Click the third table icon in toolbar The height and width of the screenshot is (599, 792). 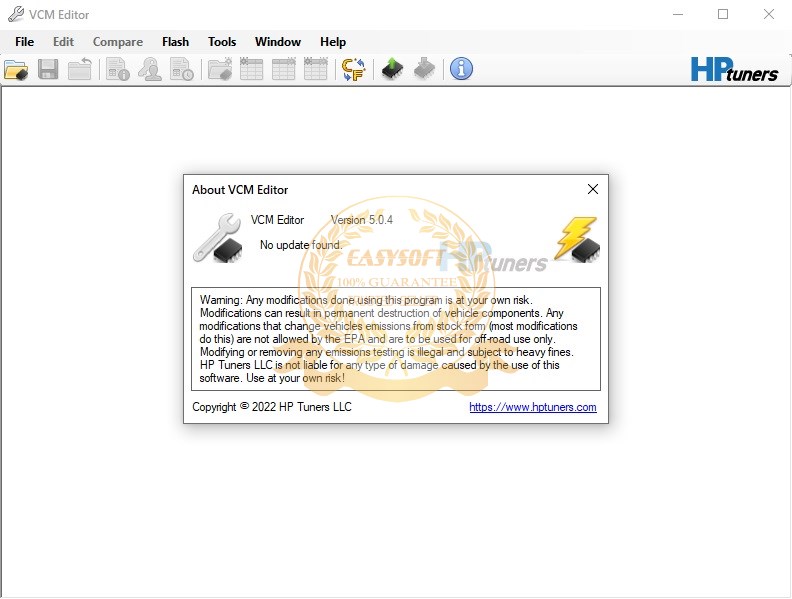[316, 69]
